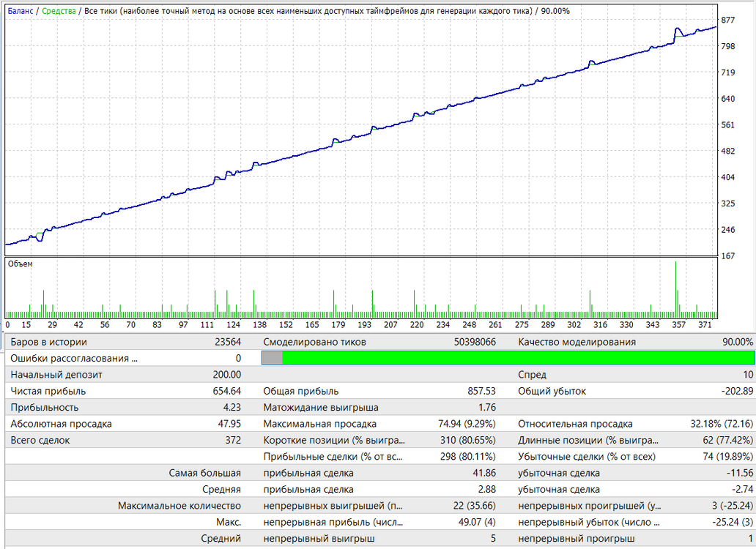
Task: Click the largest profitable trade value 41.86
Action: (484, 473)
